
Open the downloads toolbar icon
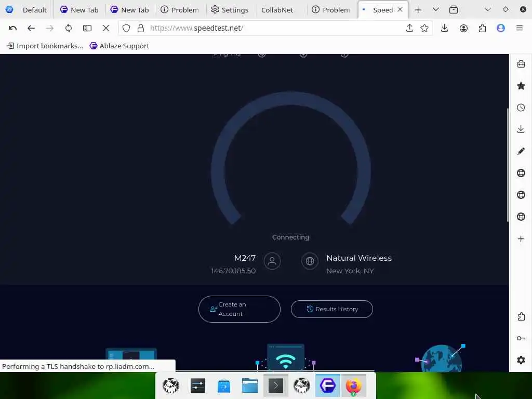[445, 28]
